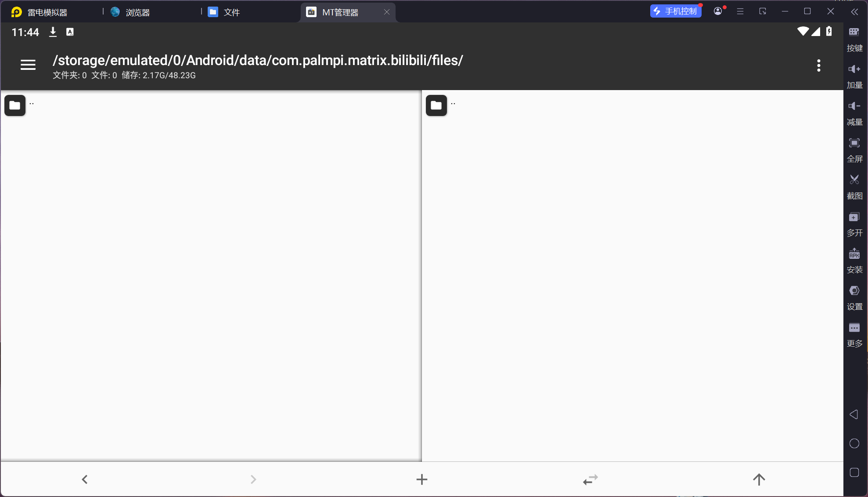Click the 手机控制 button
Image resolution: width=868 pixels, height=497 pixels.
[x=675, y=11]
